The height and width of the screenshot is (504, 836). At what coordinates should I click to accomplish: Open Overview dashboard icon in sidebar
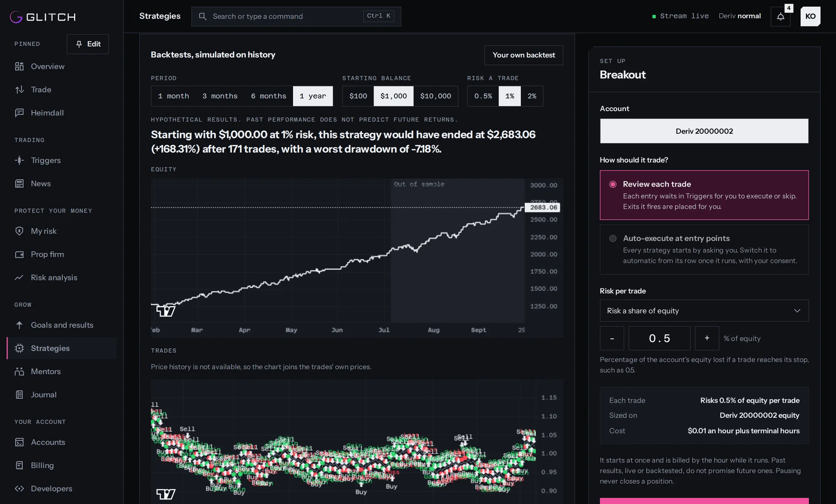(x=19, y=66)
